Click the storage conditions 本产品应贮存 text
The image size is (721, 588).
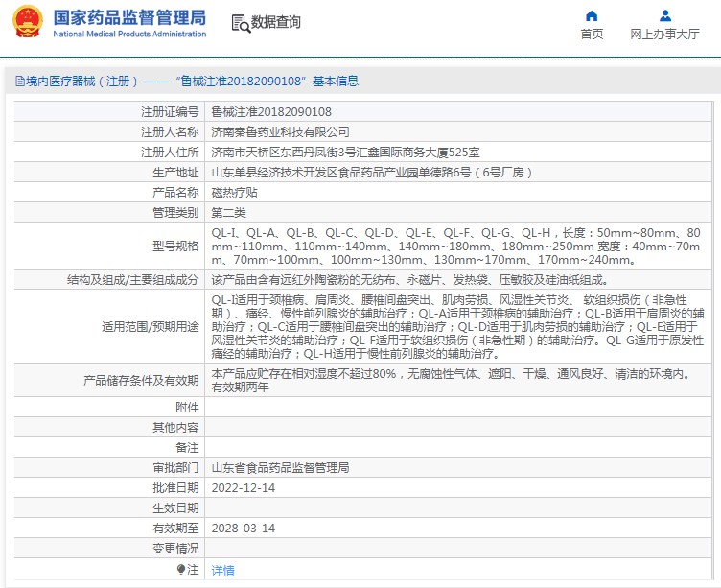click(x=453, y=380)
